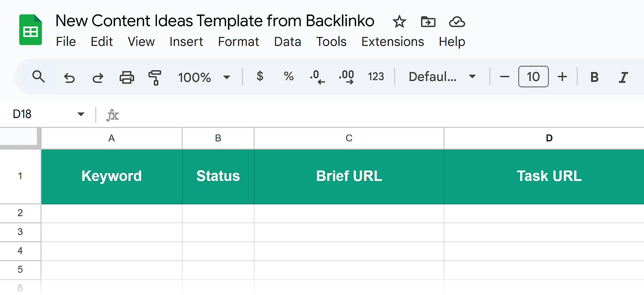Image resolution: width=644 pixels, height=295 pixels.
Task: Activate the Paint format tool
Action: click(155, 76)
